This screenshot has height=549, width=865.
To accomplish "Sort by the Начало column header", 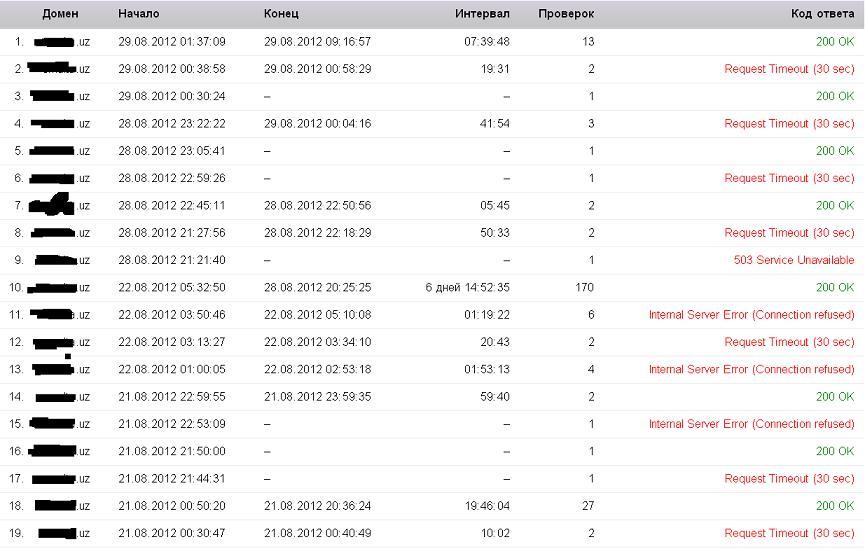I will tap(138, 14).
